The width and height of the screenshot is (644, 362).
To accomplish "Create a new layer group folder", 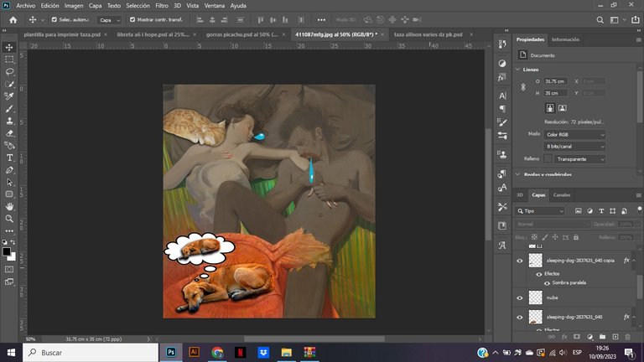I will click(602, 337).
